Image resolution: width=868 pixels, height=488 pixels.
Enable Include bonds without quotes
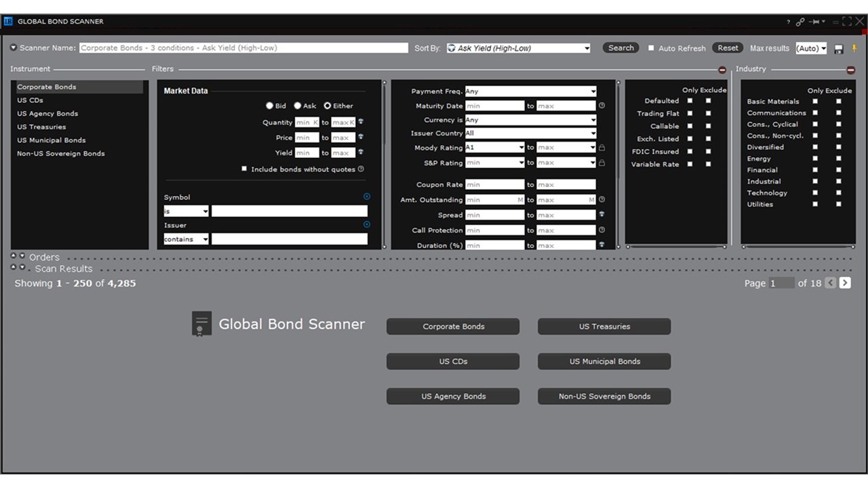coord(244,168)
